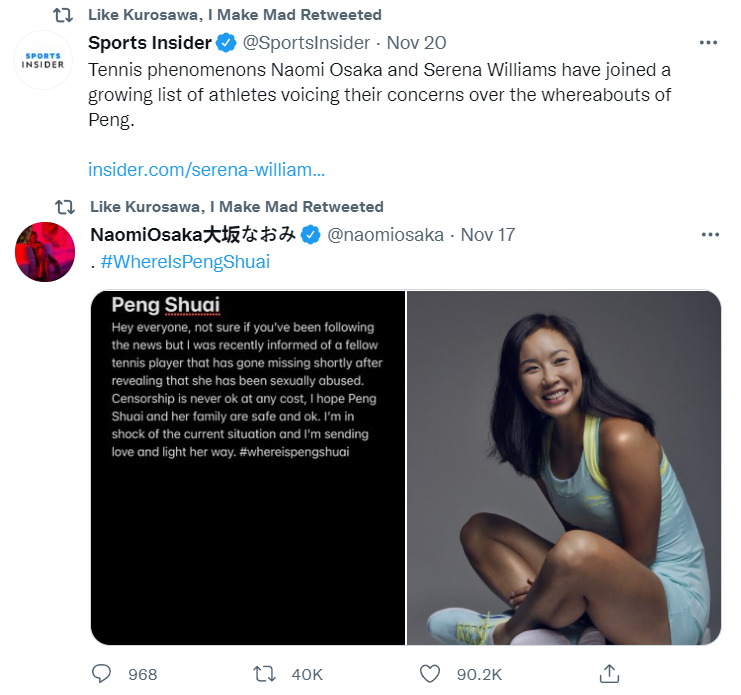Open more options for Naomi Osaka tweet
The image size is (741, 695).
[x=709, y=235]
